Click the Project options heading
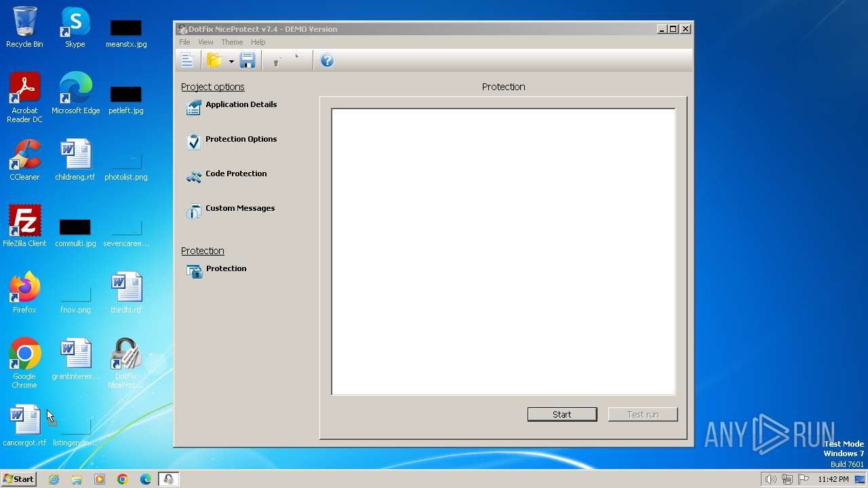This screenshot has width=868, height=488. coord(212,87)
